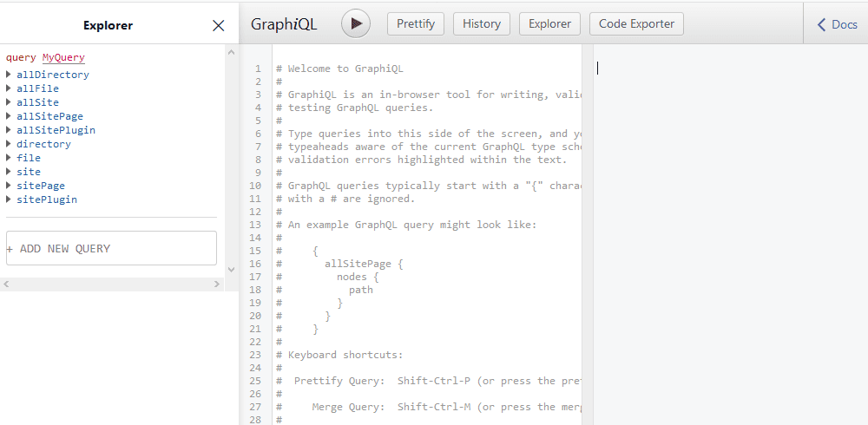Click the GraphiQL title logo
This screenshot has height=425, width=868.
(x=284, y=24)
